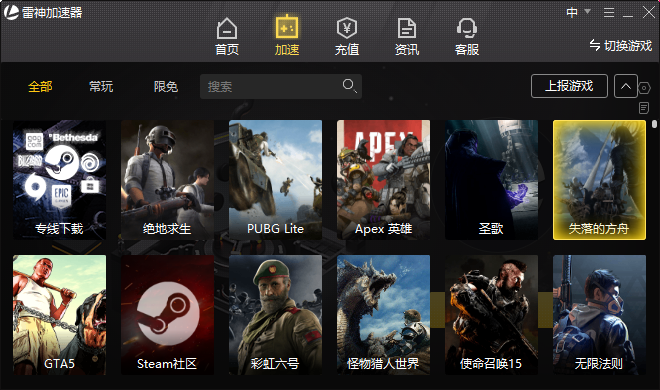Open the 首页 home icon
The width and height of the screenshot is (660, 390).
[x=227, y=29]
